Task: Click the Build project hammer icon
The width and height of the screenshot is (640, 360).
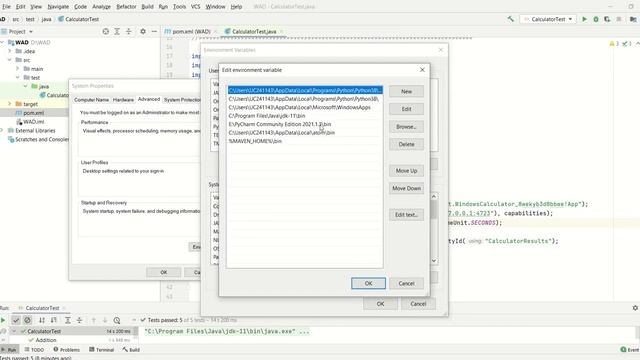Action: (x=510, y=19)
